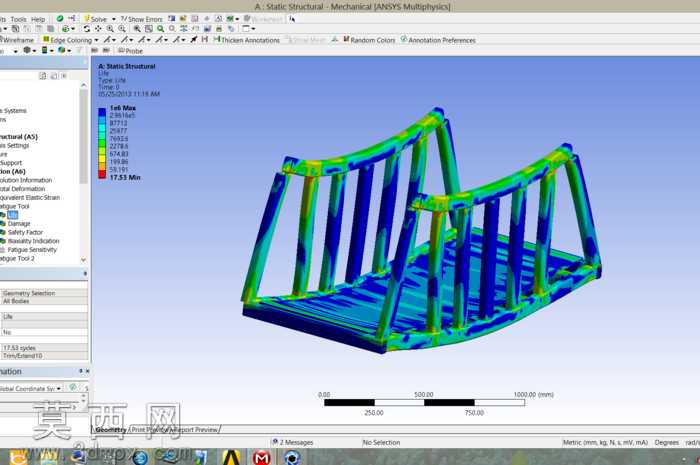Select Total Deformation result
The width and height of the screenshot is (700, 465).
click(x=22, y=189)
